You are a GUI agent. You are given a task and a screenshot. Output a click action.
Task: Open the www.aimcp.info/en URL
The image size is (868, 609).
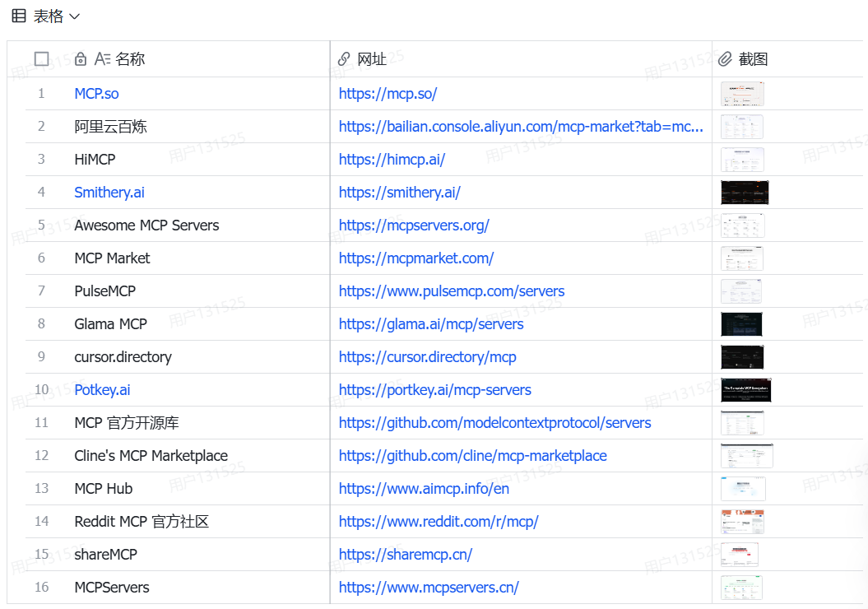(x=424, y=489)
